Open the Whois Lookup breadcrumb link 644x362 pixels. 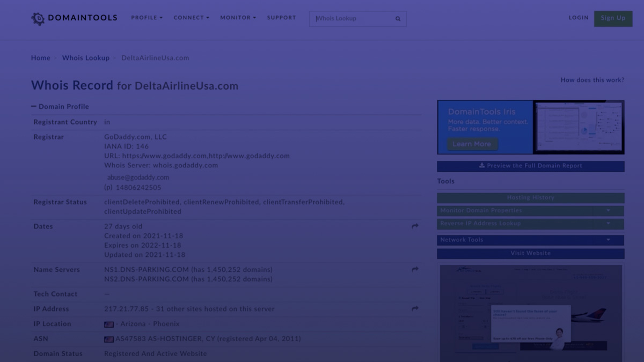(x=86, y=58)
